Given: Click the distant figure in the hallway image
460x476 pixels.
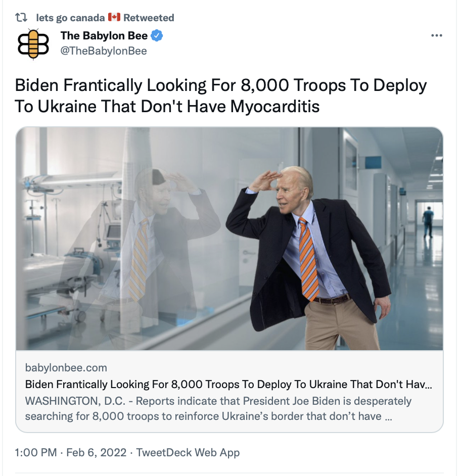Looking at the screenshot, I should 428,222.
